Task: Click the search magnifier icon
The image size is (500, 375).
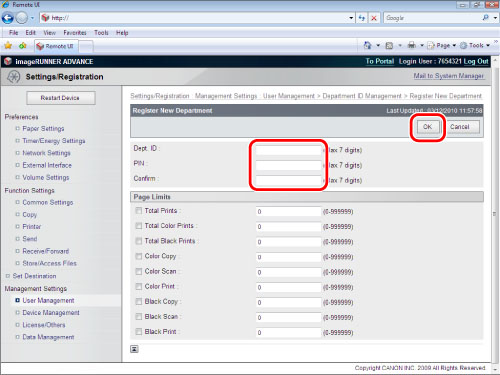Action: point(486,18)
